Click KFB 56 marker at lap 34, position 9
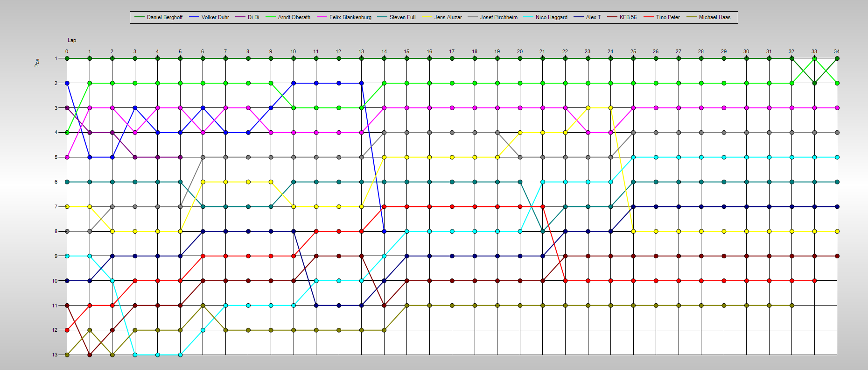The image size is (868, 370). click(837, 256)
